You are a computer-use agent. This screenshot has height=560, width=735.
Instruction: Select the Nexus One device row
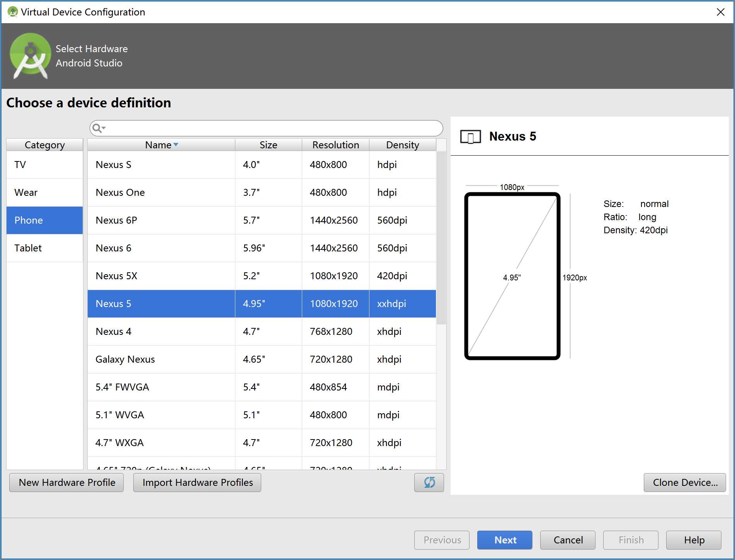(x=262, y=192)
